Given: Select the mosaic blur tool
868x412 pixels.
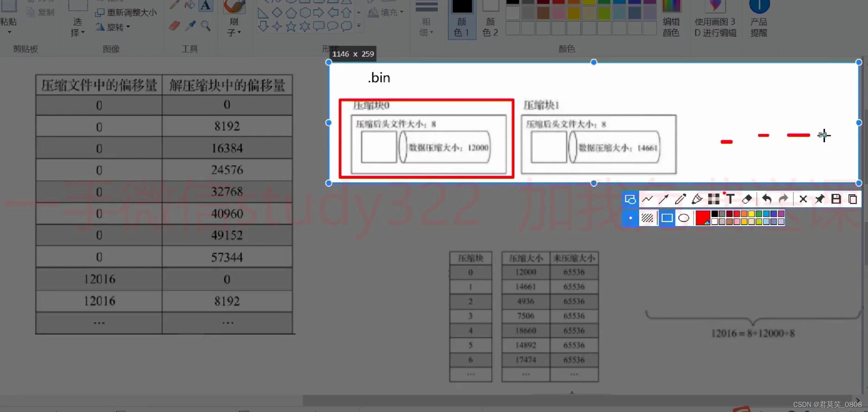Looking at the screenshot, I should (713, 199).
